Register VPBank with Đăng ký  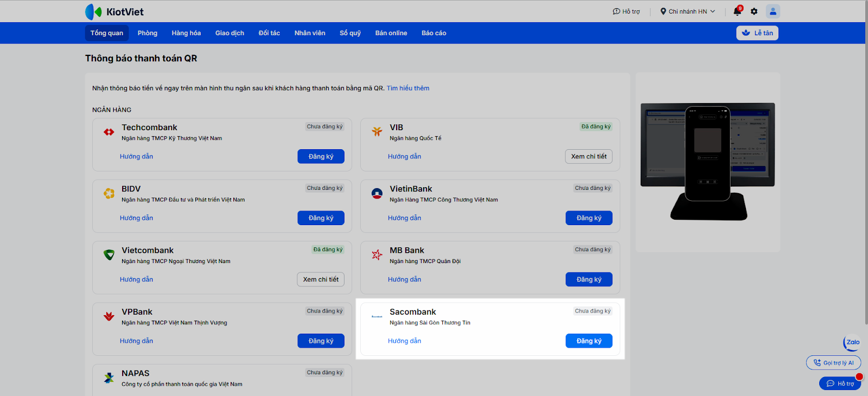[321, 341]
